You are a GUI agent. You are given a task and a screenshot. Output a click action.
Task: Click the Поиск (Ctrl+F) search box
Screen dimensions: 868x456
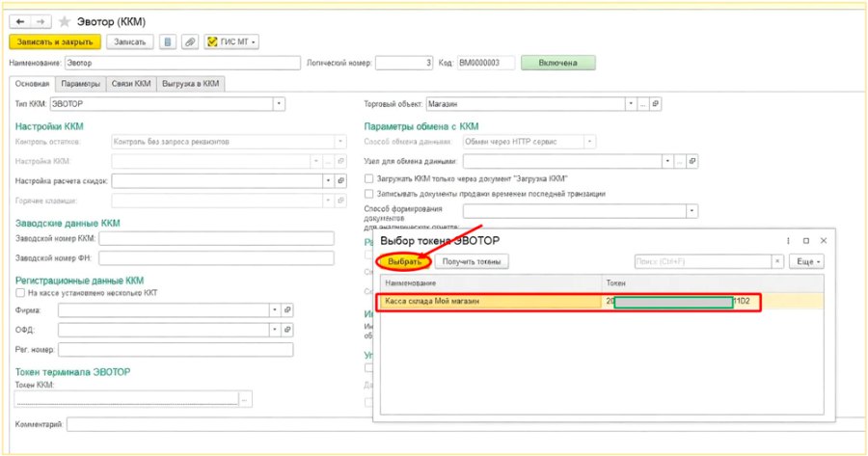(x=703, y=261)
